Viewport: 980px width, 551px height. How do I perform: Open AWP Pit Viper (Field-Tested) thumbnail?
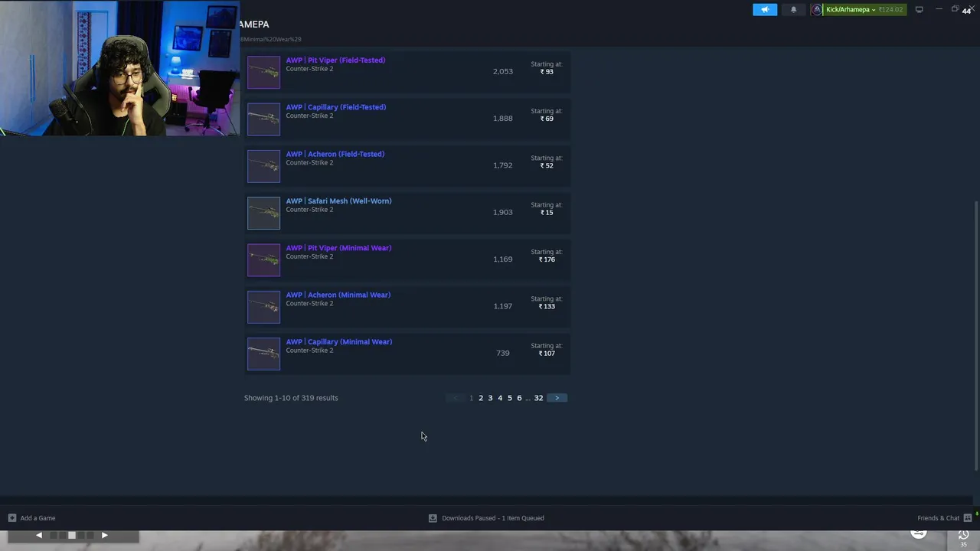tap(263, 72)
